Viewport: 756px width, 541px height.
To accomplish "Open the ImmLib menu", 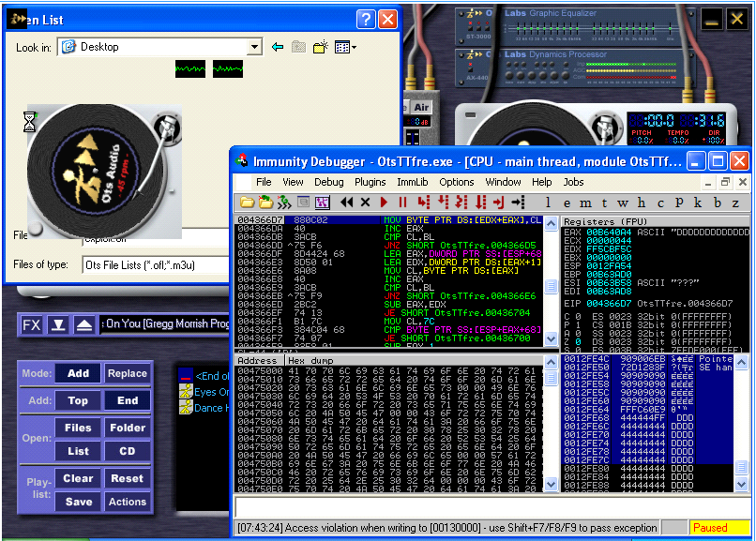I will point(412,182).
